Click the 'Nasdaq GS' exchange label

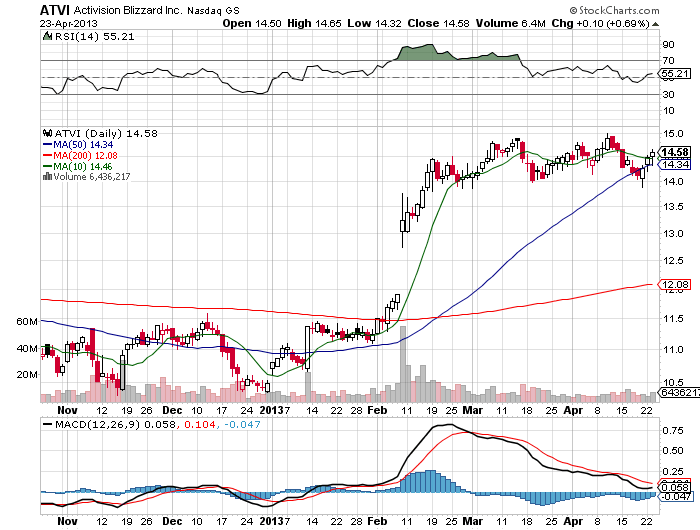(213, 10)
